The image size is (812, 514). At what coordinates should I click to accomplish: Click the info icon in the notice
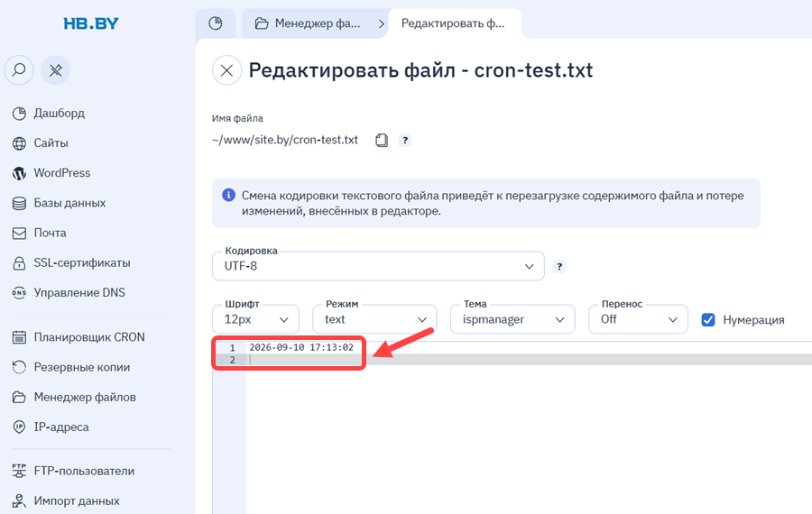228,195
